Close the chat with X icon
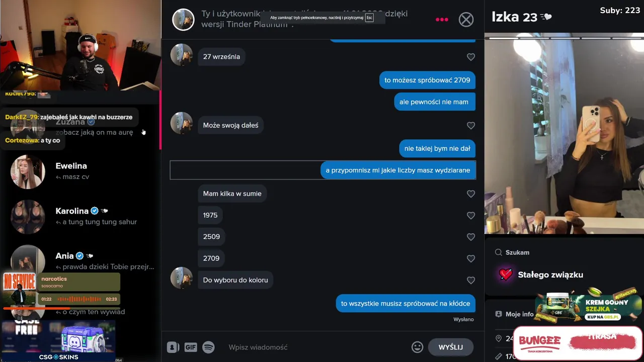This screenshot has height=362, width=644. tap(466, 20)
